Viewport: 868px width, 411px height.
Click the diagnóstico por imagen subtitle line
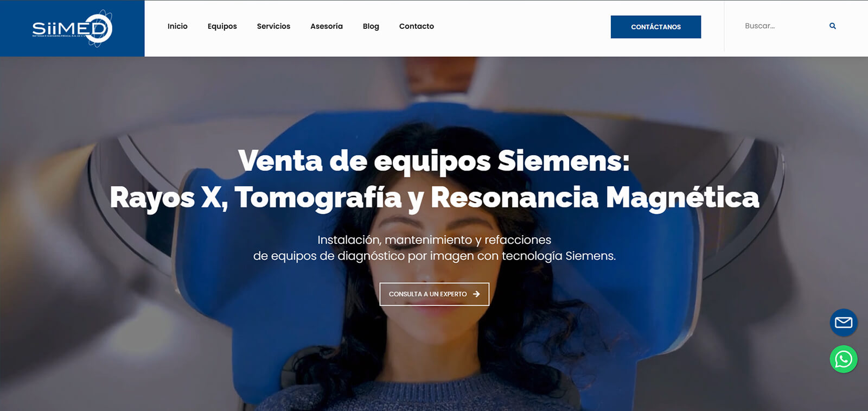pyautogui.click(x=434, y=256)
